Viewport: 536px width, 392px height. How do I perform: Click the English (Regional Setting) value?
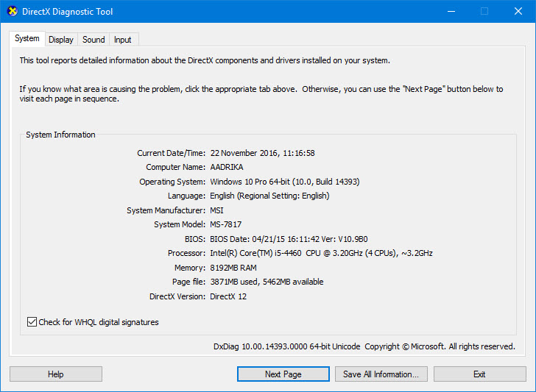pos(269,196)
